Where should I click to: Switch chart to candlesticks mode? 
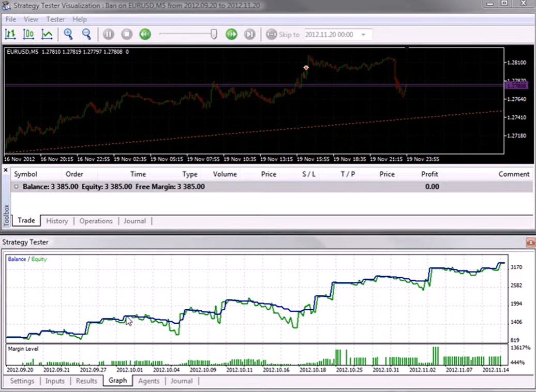point(28,34)
